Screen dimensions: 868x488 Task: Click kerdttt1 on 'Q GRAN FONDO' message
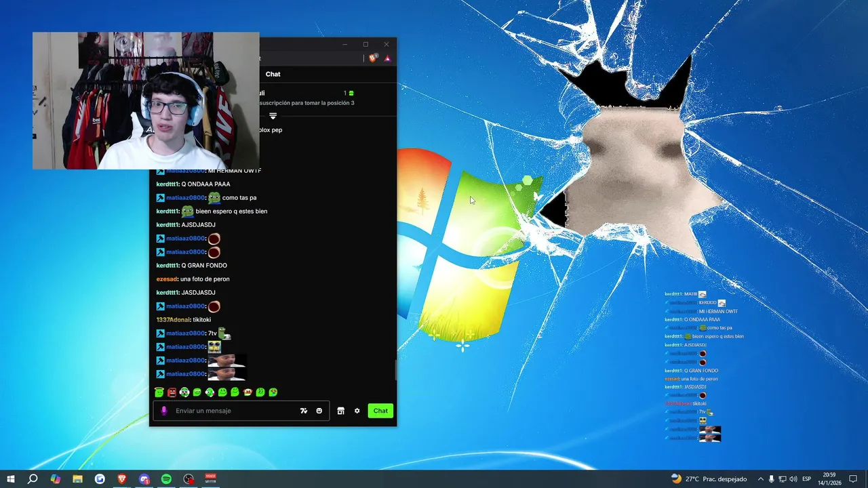pos(167,265)
